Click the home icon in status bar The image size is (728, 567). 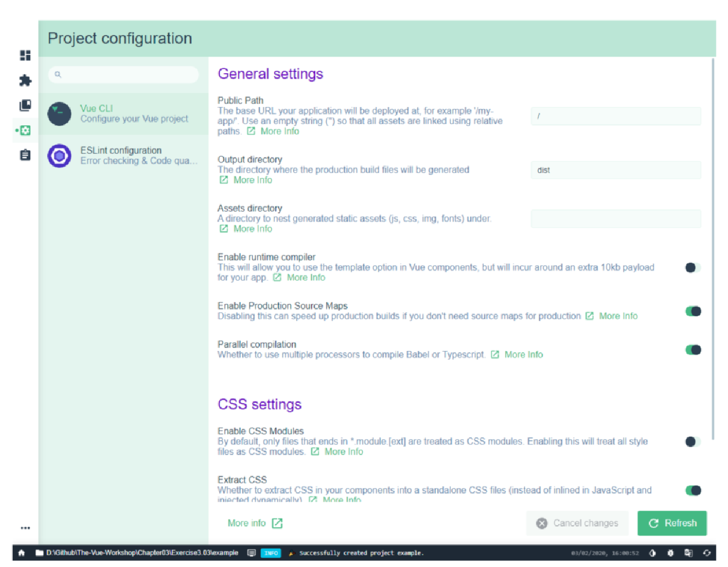(x=21, y=553)
